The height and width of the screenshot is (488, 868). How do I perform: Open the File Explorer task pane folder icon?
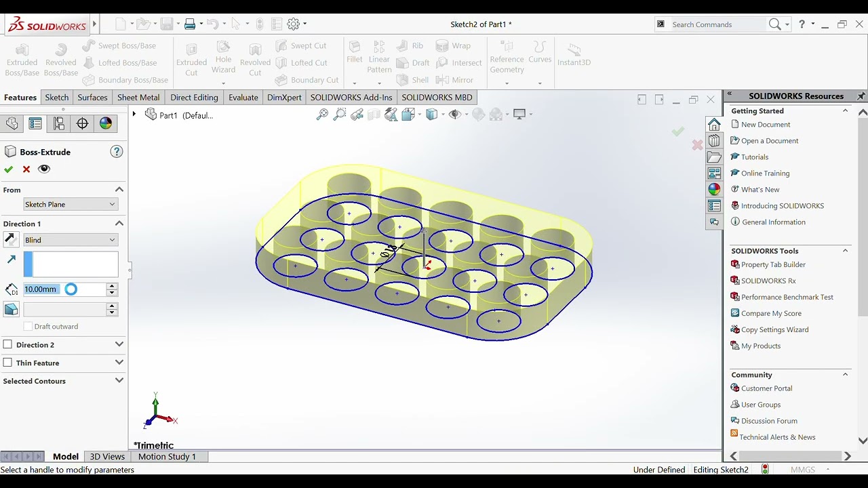pos(714,157)
